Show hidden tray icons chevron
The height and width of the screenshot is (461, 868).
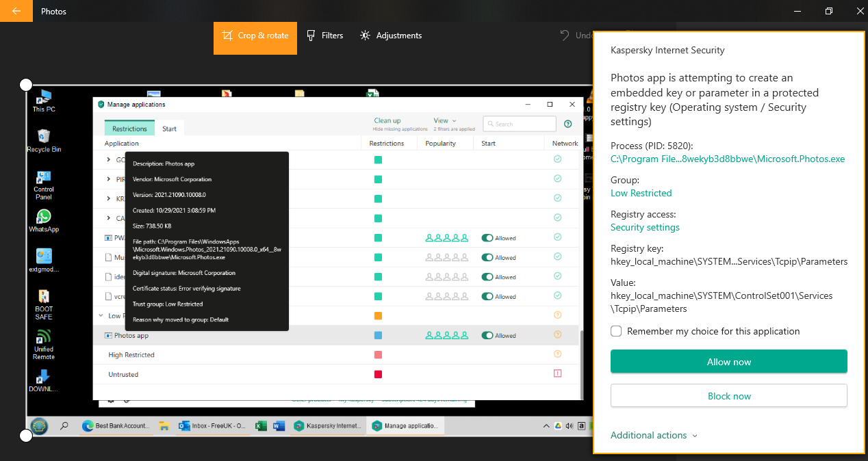pos(546,425)
